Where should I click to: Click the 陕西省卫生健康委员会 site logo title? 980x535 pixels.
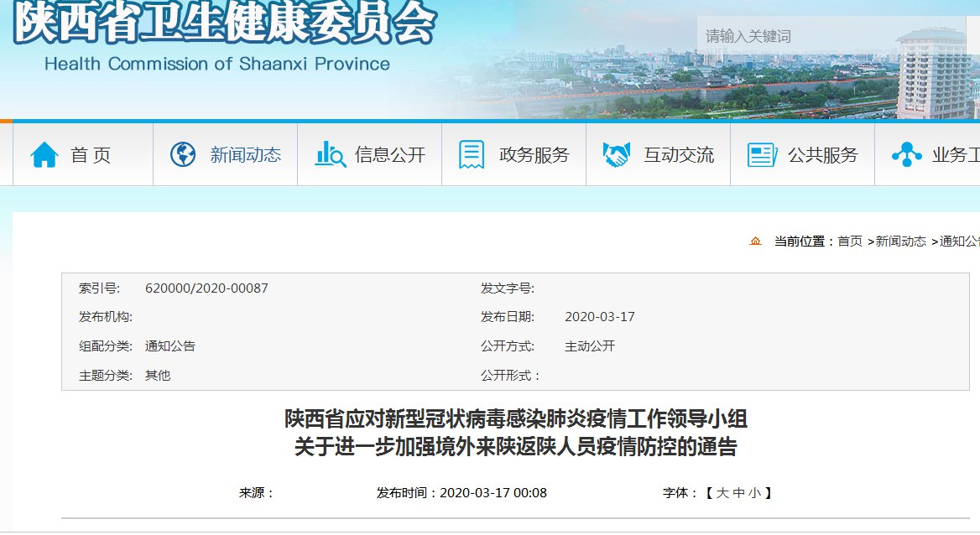click(x=224, y=23)
